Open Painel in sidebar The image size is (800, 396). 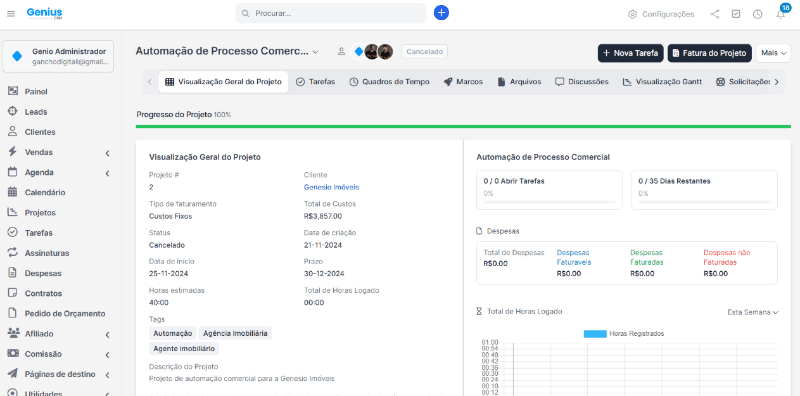[x=36, y=92]
